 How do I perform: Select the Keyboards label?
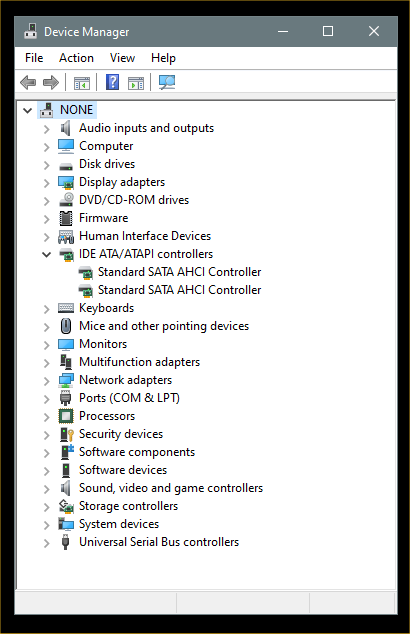pyautogui.click(x=106, y=308)
